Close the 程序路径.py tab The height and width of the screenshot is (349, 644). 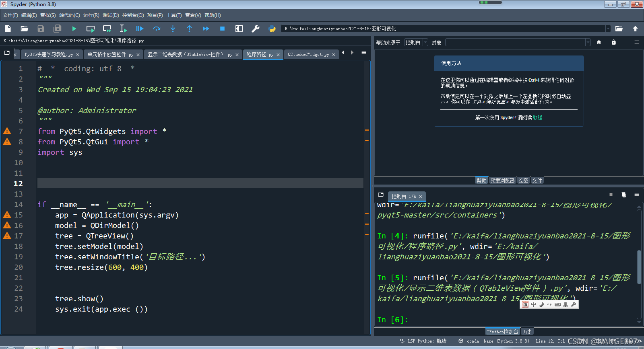[278, 55]
